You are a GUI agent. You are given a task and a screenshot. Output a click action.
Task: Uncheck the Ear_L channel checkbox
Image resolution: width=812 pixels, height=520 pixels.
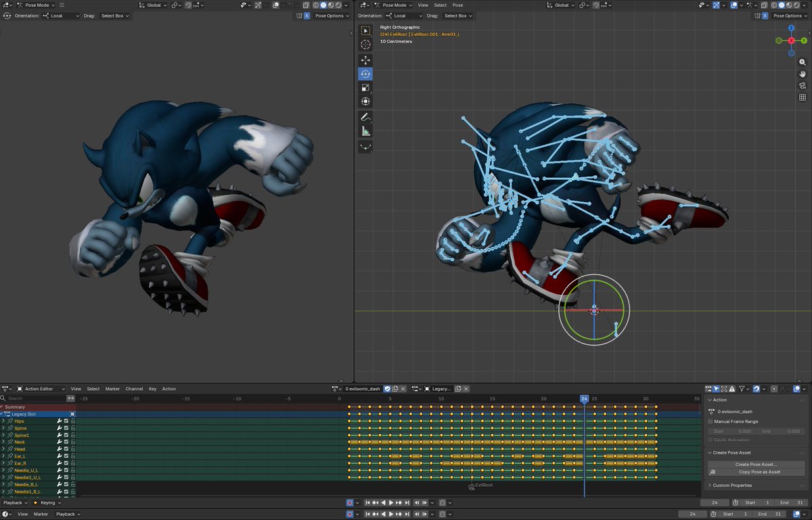66,456
